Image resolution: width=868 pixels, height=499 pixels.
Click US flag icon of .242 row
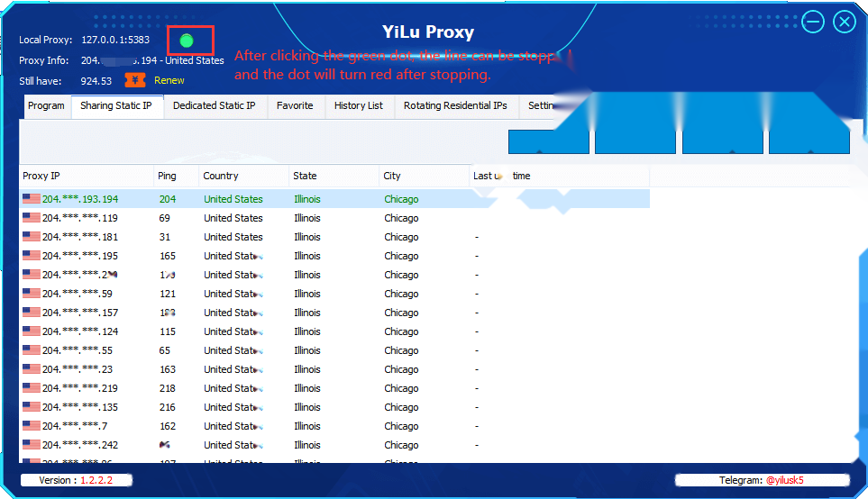pyautogui.click(x=31, y=444)
